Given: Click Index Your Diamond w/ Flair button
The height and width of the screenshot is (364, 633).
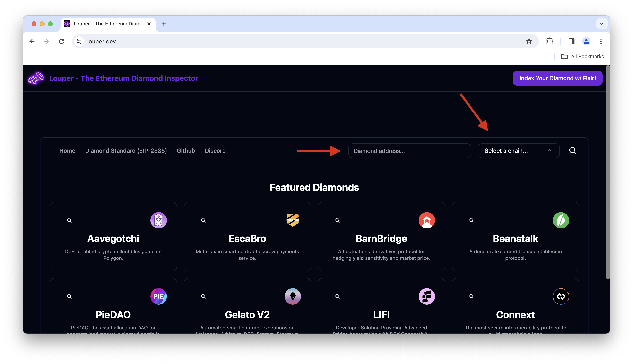Looking at the screenshot, I should click(x=557, y=78).
